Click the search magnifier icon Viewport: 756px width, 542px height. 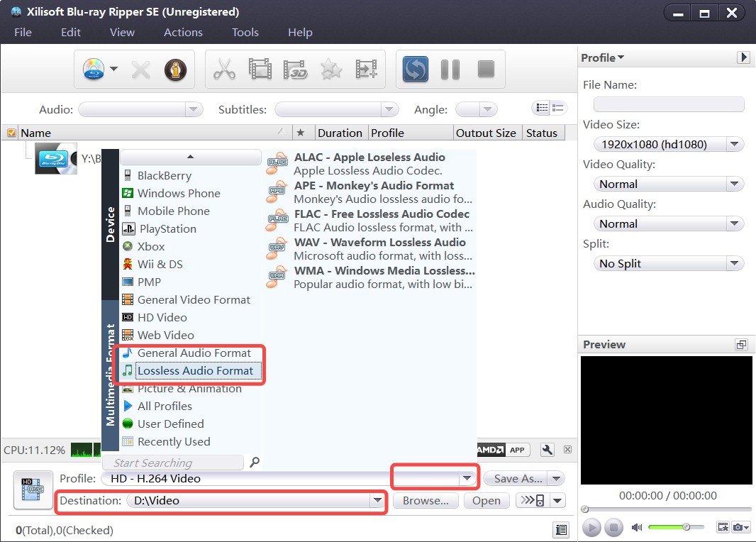255,462
